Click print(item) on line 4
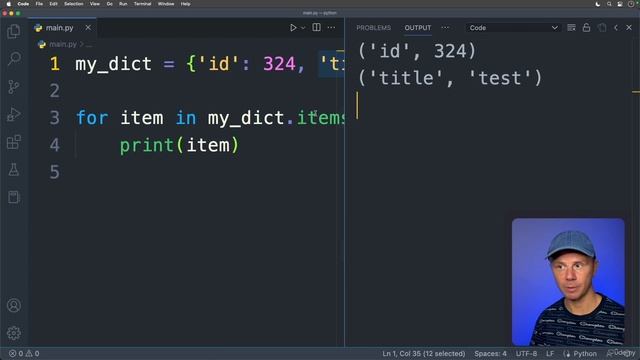Screen dimensions: 640x360 179,146
